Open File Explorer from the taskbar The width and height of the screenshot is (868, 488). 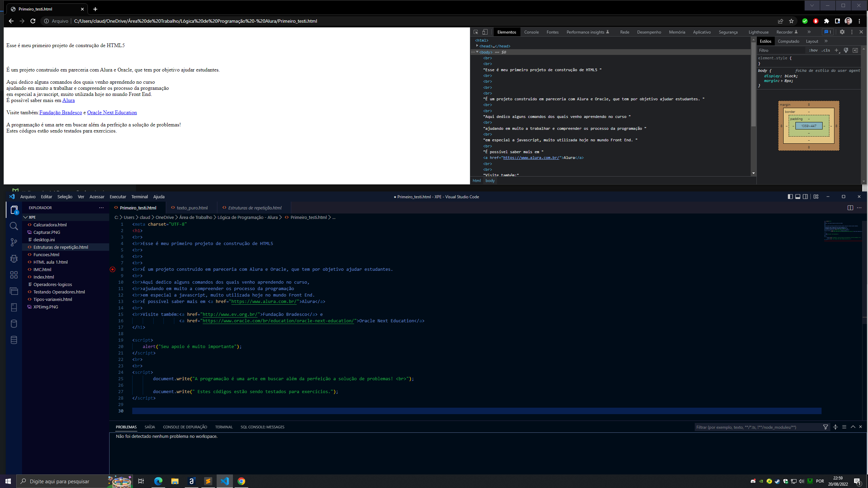click(175, 481)
